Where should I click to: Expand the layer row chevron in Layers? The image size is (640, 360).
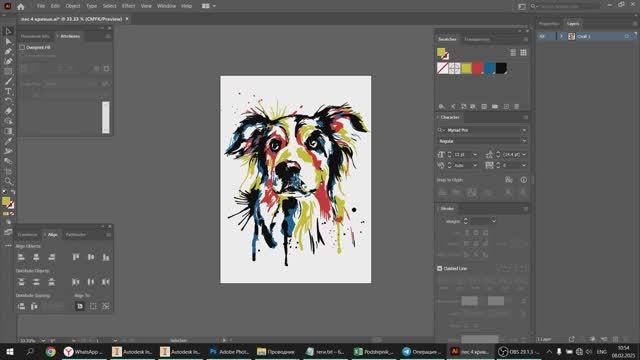561,36
